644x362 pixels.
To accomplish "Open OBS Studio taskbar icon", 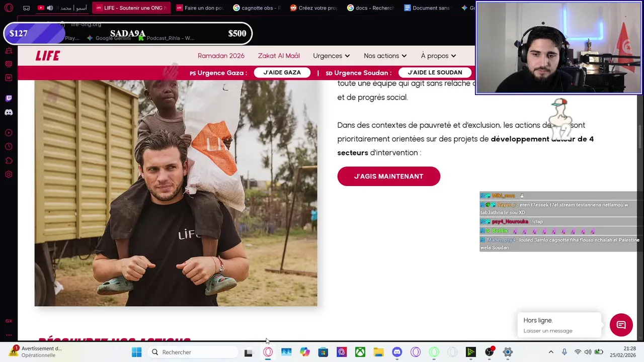I will point(489,352).
